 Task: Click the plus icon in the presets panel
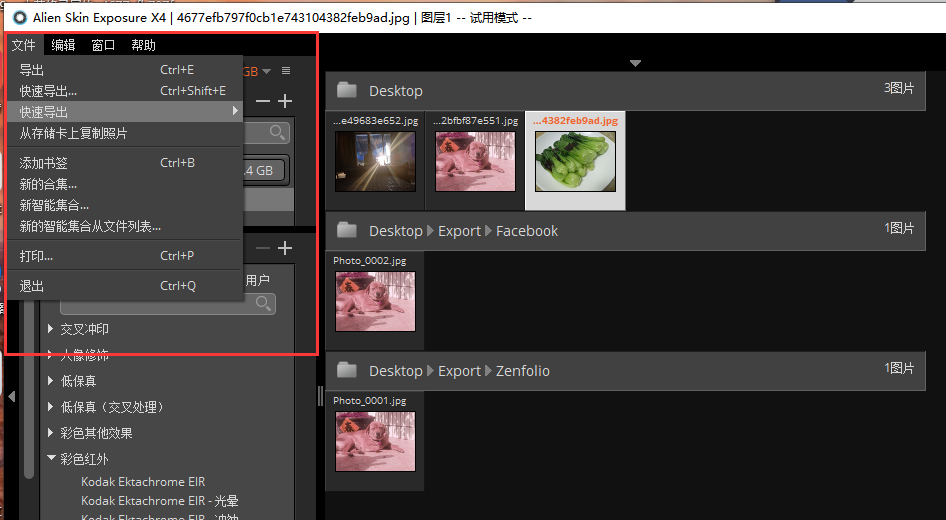click(x=285, y=248)
